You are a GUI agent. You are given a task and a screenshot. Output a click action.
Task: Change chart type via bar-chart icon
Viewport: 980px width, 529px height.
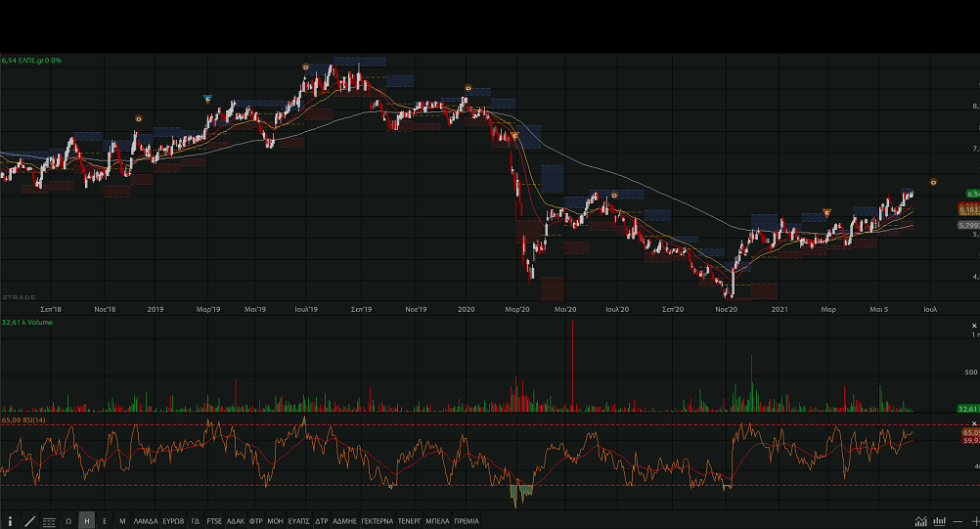(940, 521)
